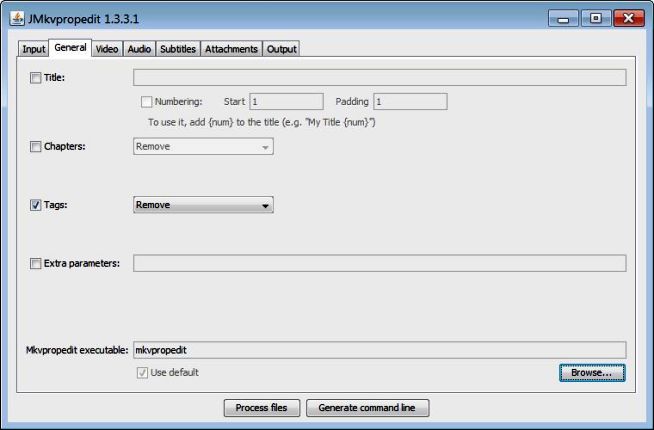The image size is (654, 430).
Task: Maximize the JMkvpropedit window
Action: pyautogui.click(x=596, y=19)
